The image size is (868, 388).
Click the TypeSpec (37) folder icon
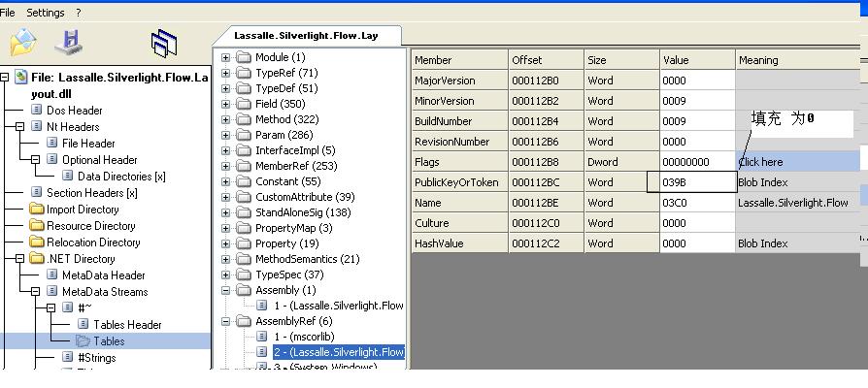pos(244,275)
